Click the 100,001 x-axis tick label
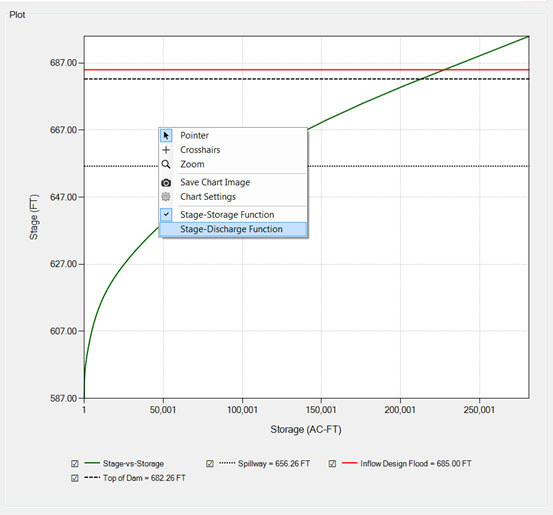The image size is (553, 515). 242,410
